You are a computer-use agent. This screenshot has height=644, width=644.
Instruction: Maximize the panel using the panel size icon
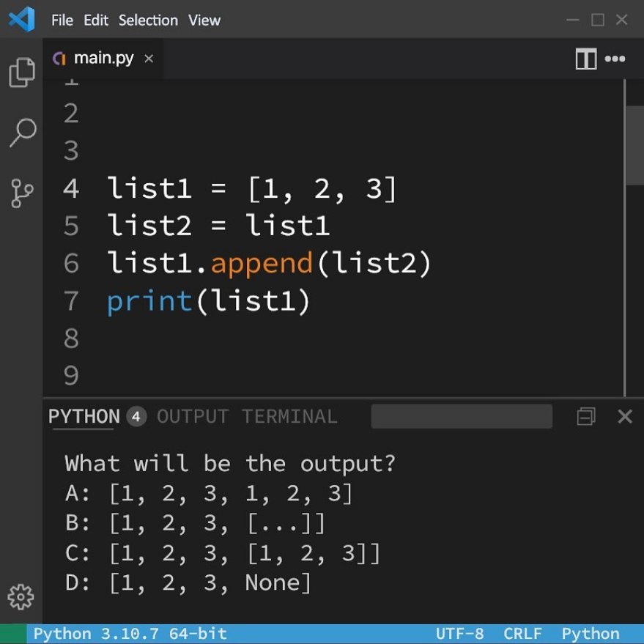point(585,416)
